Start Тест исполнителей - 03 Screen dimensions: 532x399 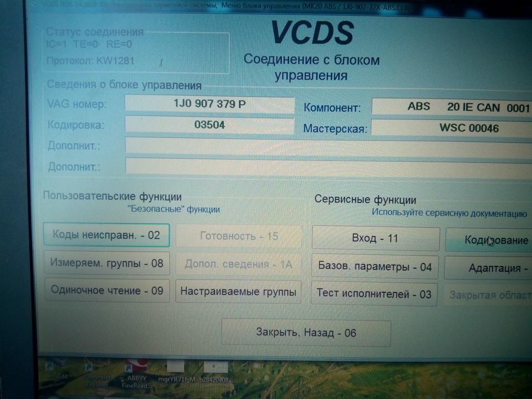pos(374,294)
